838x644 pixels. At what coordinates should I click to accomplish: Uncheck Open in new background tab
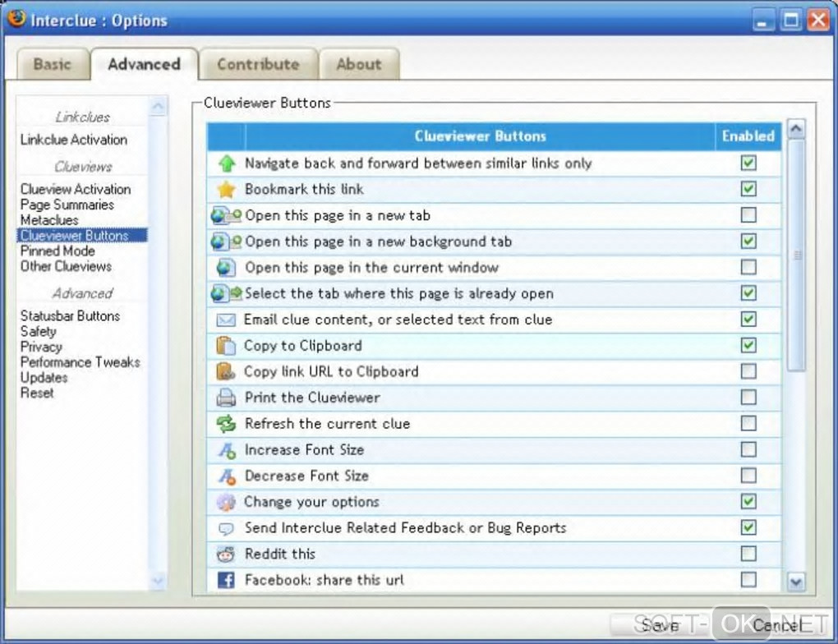tap(748, 241)
